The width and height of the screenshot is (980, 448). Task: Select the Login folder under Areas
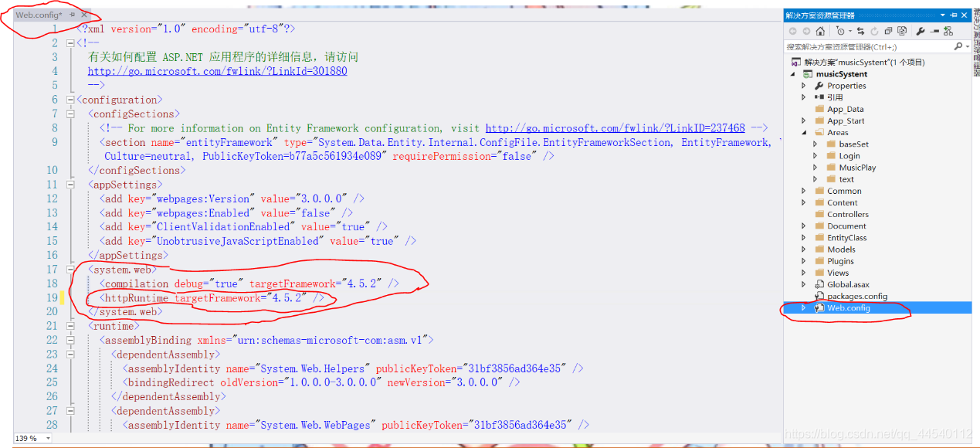click(849, 156)
